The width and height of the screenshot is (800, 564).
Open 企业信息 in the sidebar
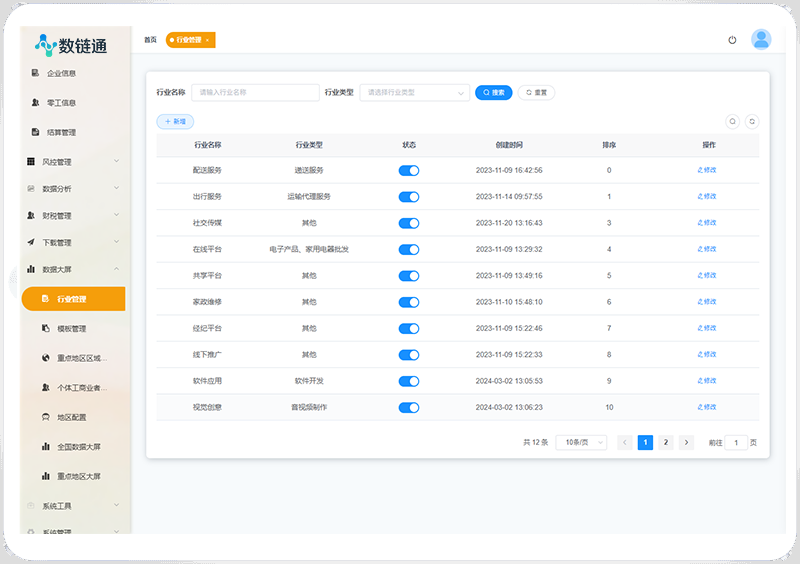[x=61, y=73]
